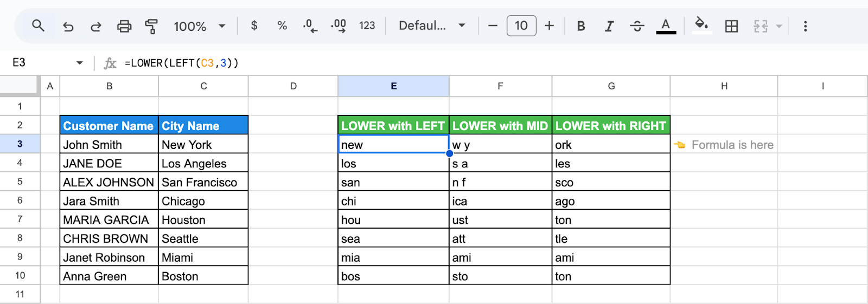This screenshot has width=868, height=304.
Task: Select cell containing ALEX JOHNSON
Action: point(109,182)
